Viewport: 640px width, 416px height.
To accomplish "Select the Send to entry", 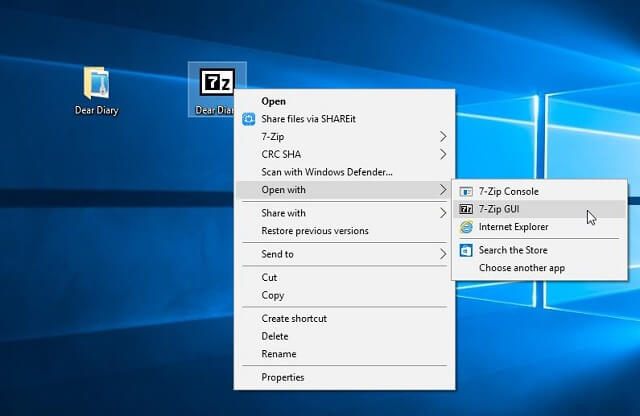I will 344,254.
